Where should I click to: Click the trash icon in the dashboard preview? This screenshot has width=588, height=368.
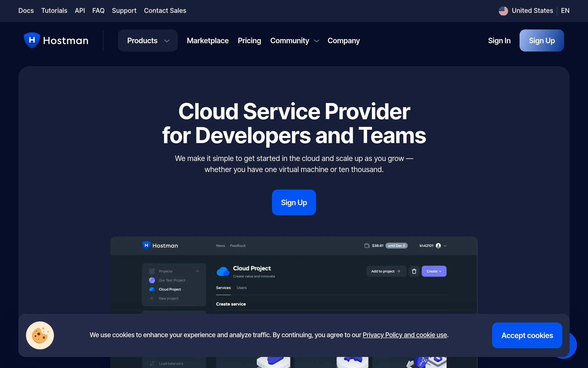click(x=414, y=271)
